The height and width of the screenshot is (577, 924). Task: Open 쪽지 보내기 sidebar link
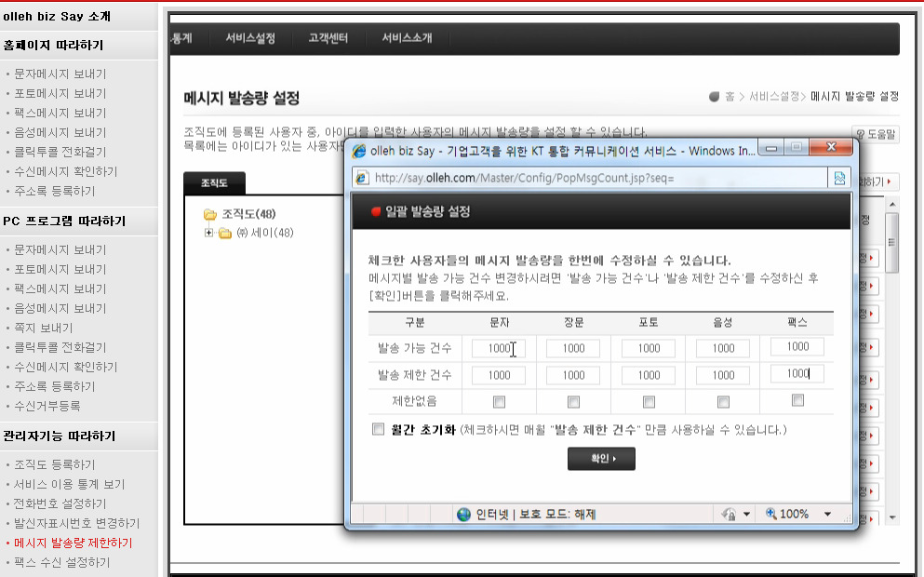[x=44, y=328]
